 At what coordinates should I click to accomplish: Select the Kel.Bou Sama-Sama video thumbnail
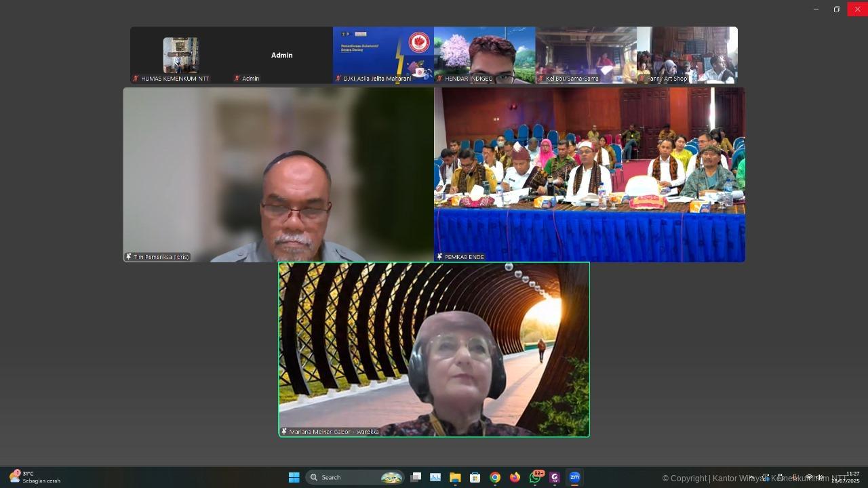point(586,56)
